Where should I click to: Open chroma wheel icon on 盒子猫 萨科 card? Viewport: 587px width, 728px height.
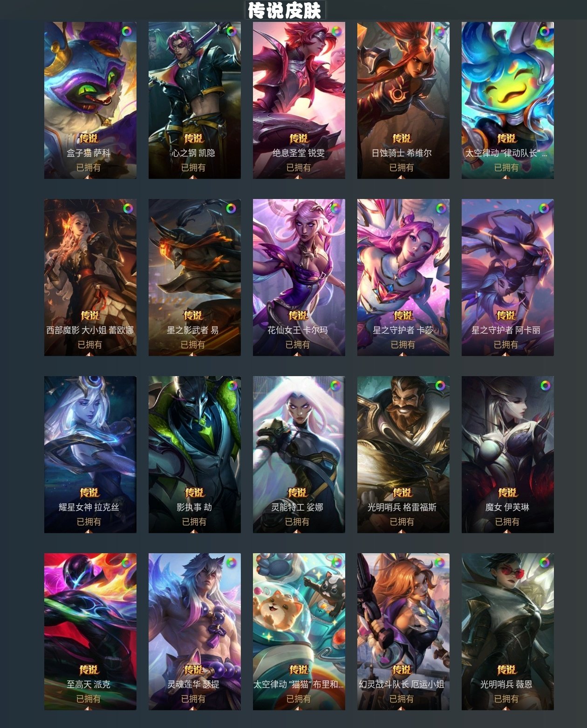(x=126, y=32)
